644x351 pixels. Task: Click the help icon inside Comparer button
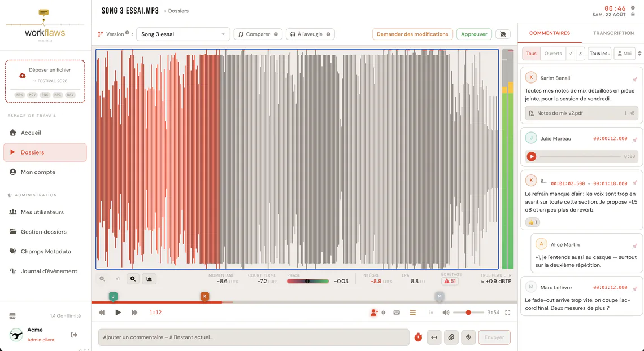pos(276,34)
